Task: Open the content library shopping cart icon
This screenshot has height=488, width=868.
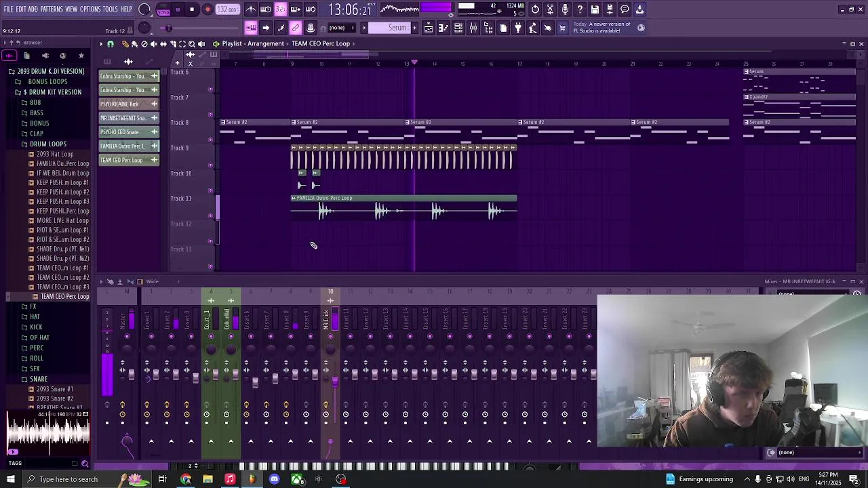Action: tap(563, 28)
